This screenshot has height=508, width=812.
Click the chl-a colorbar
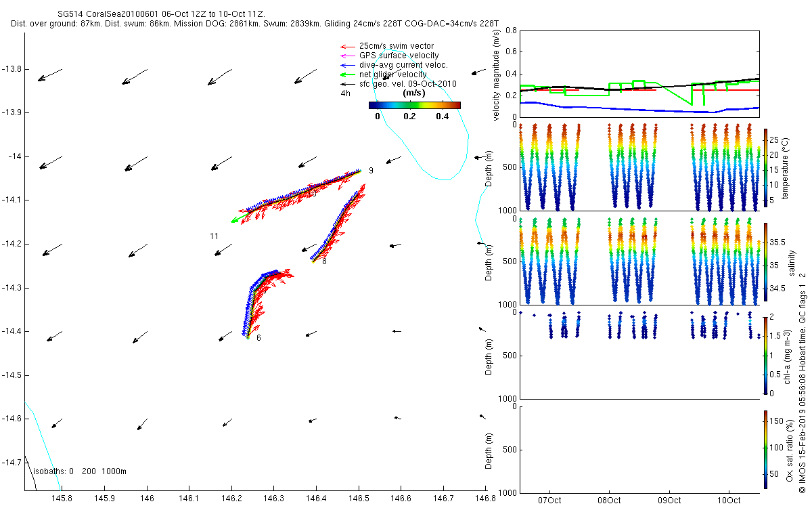pyautogui.click(x=765, y=355)
